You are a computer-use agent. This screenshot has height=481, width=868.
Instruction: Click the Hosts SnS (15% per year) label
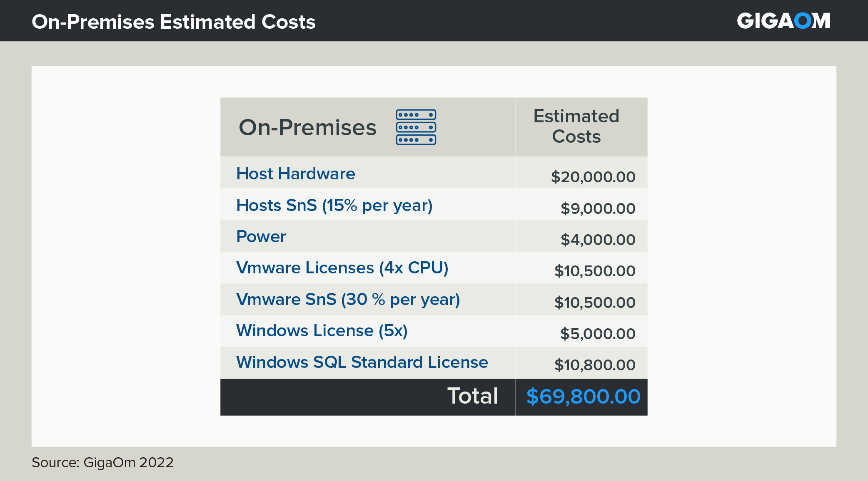[x=334, y=205]
